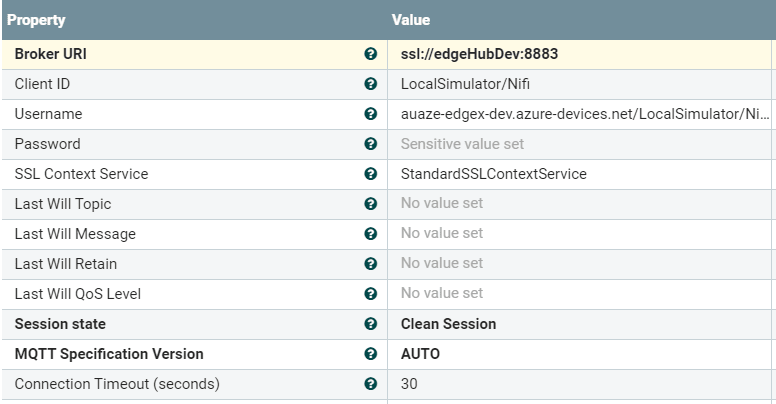Select the Broker URI property name

tap(50, 54)
